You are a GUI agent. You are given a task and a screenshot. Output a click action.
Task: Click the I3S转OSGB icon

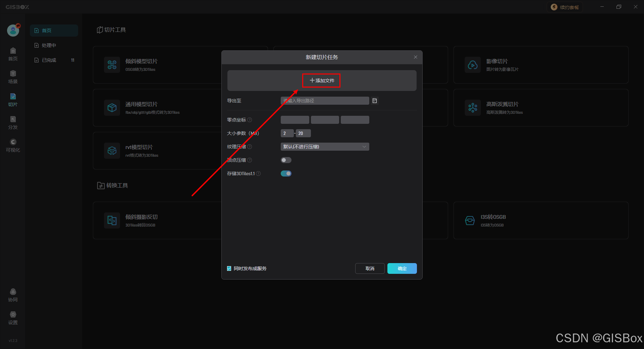pos(470,220)
